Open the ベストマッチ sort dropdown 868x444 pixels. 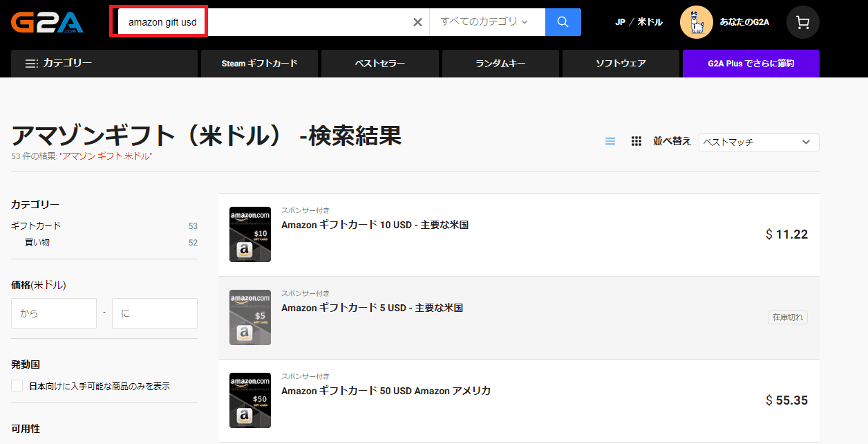point(759,142)
